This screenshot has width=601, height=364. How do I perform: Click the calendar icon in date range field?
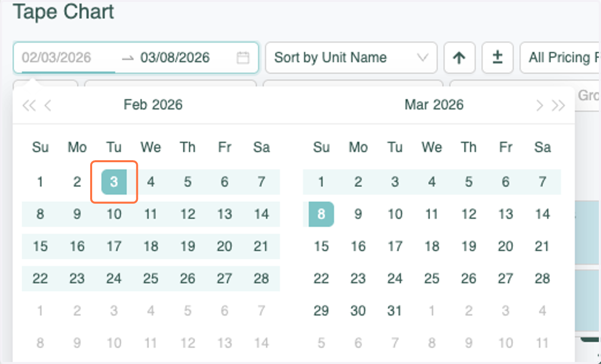tap(243, 58)
